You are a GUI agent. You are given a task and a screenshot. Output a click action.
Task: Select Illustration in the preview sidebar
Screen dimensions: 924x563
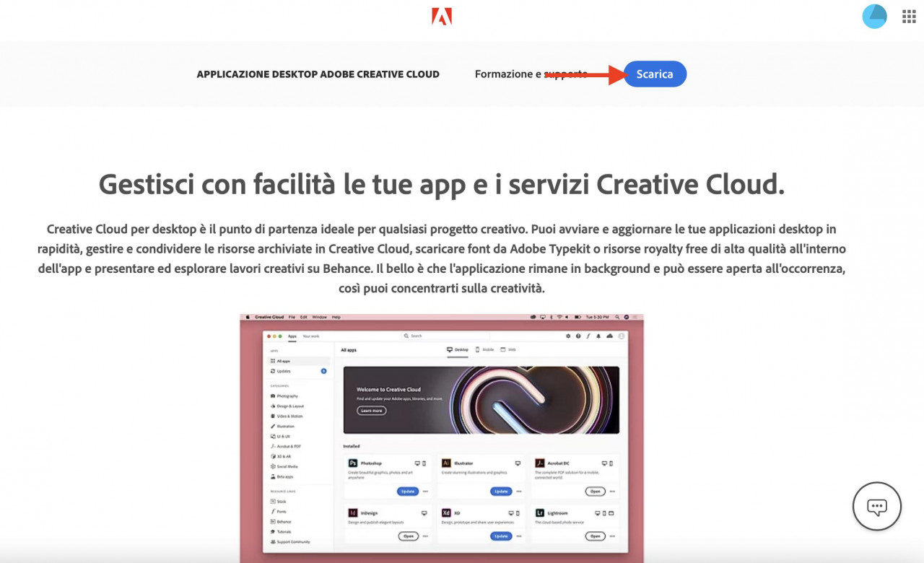(x=282, y=427)
